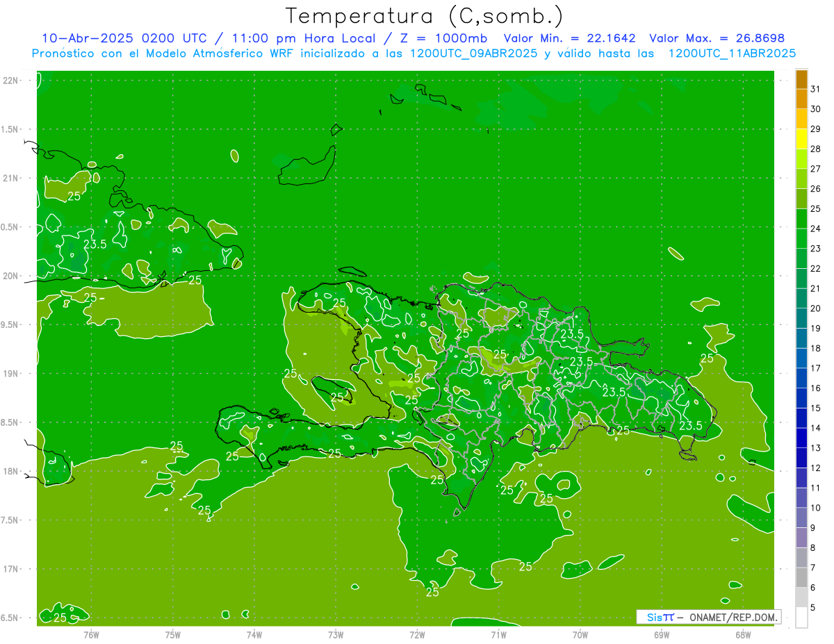Click the 'SisTT - ONAMET/REP.DOM.' credit box
834x644 pixels.
pos(709,617)
